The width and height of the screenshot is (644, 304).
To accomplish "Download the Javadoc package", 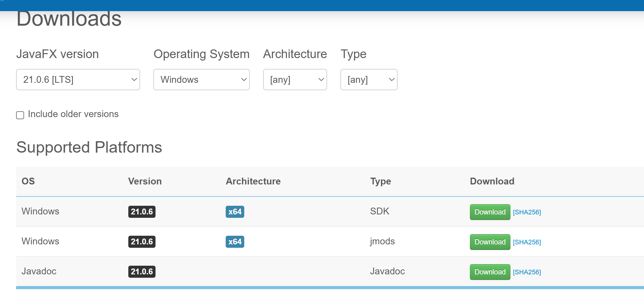I will tap(490, 272).
